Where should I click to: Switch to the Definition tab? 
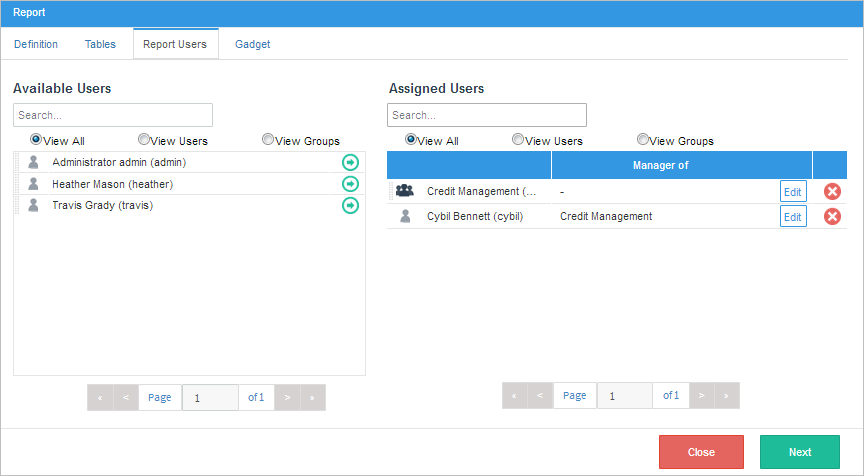click(36, 44)
